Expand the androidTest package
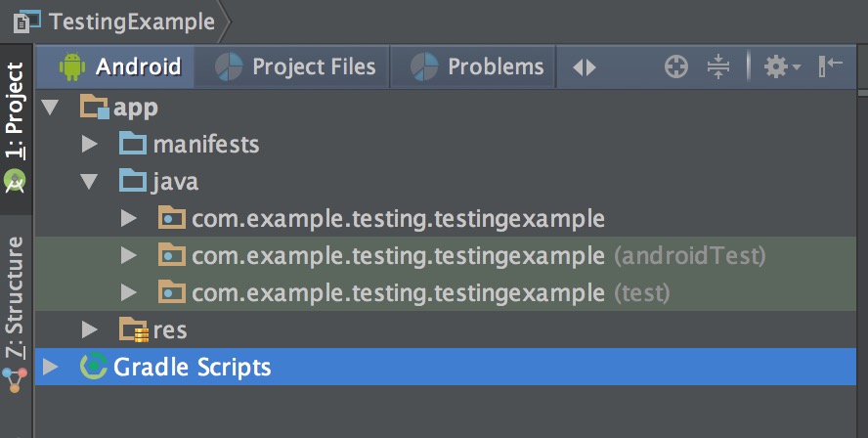The height and width of the screenshot is (438, 868). pyautogui.click(x=128, y=256)
